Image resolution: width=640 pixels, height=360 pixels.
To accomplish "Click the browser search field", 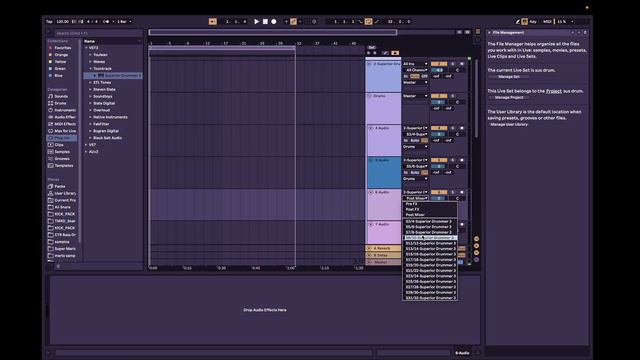I will (x=98, y=33).
